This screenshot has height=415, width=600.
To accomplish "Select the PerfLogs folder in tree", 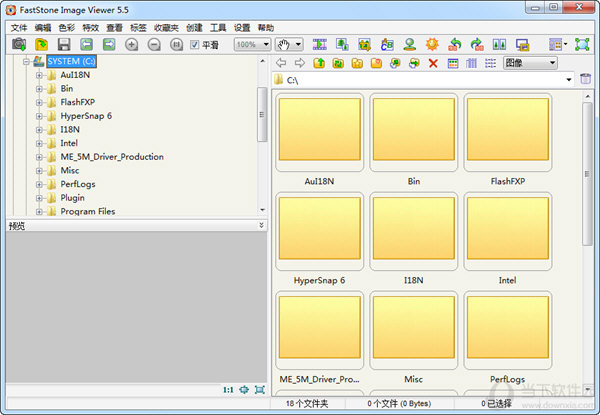I will click(x=78, y=184).
